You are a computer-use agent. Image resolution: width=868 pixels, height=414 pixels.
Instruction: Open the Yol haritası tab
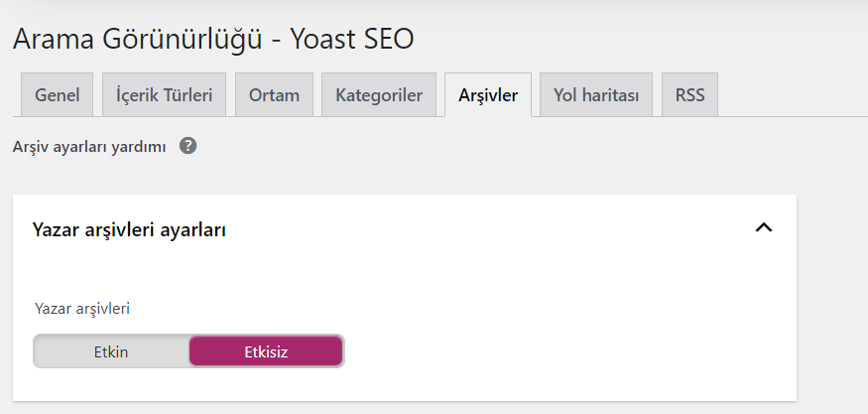596,94
